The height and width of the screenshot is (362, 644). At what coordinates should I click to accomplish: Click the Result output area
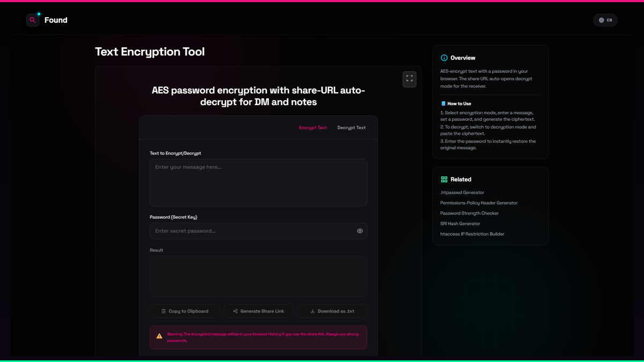click(258, 276)
